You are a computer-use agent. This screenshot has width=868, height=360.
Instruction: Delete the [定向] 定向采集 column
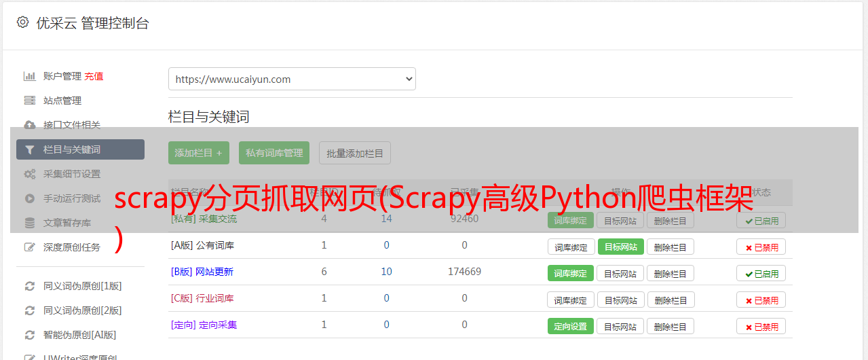point(671,326)
